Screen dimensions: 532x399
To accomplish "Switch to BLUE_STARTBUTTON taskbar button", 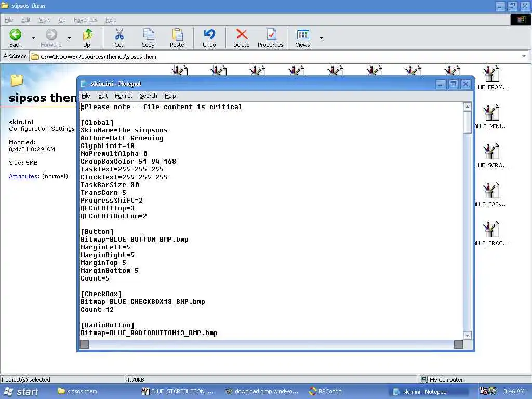I will pyautogui.click(x=178, y=392).
